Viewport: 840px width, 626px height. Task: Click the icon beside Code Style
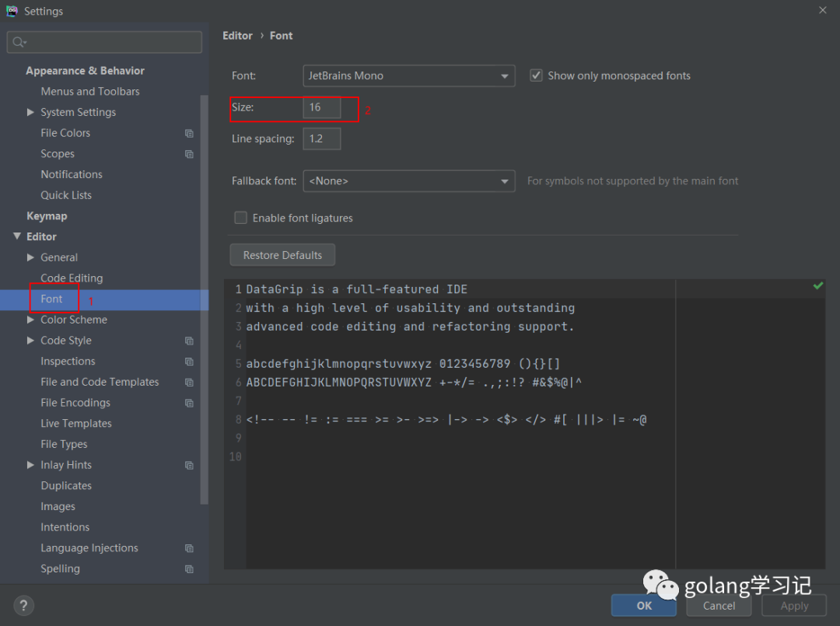tap(189, 341)
